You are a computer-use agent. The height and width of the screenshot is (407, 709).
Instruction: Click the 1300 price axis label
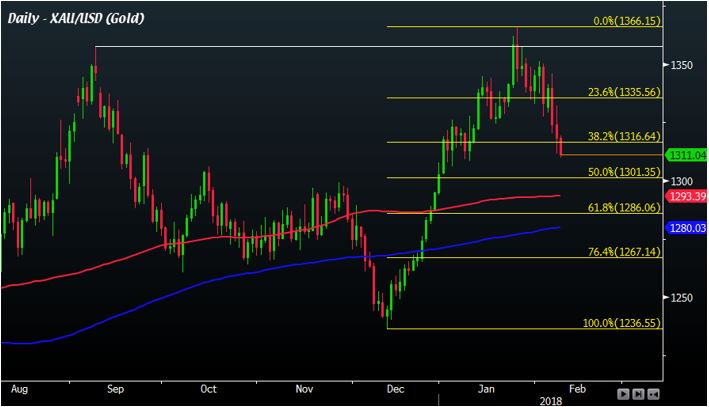(681, 181)
